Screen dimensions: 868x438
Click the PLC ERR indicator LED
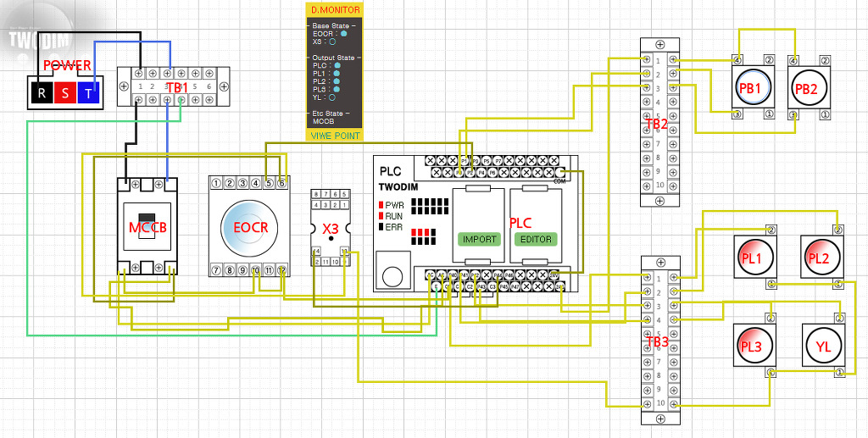point(381,227)
